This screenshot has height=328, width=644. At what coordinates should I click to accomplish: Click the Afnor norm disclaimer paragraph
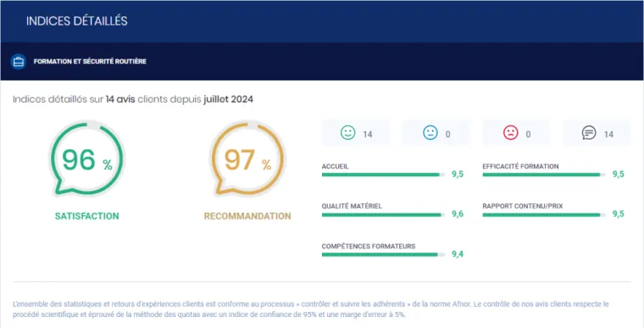click(311, 309)
